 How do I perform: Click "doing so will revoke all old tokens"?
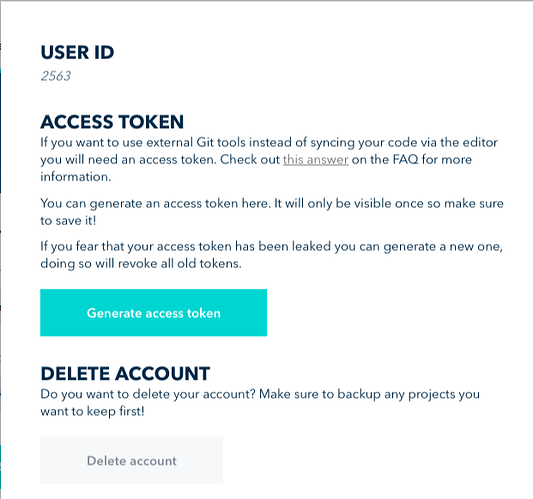click(141, 263)
